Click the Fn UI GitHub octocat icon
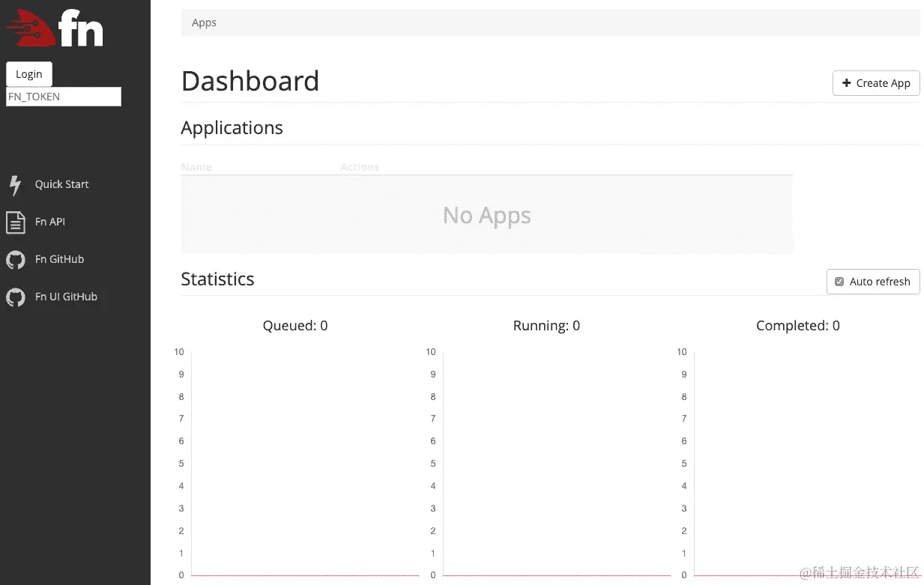This screenshot has height=585, width=924. tap(15, 297)
